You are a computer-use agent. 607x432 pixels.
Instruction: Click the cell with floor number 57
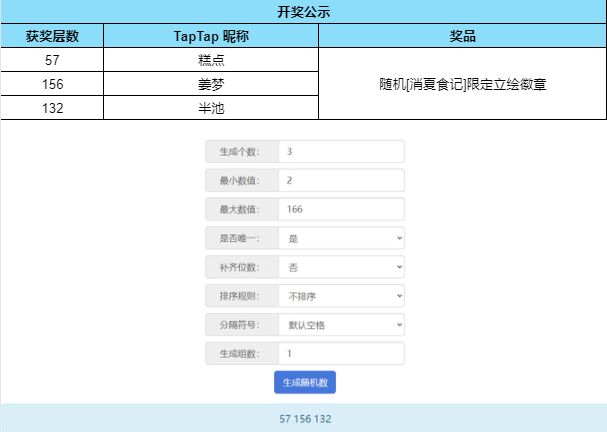(x=52, y=60)
